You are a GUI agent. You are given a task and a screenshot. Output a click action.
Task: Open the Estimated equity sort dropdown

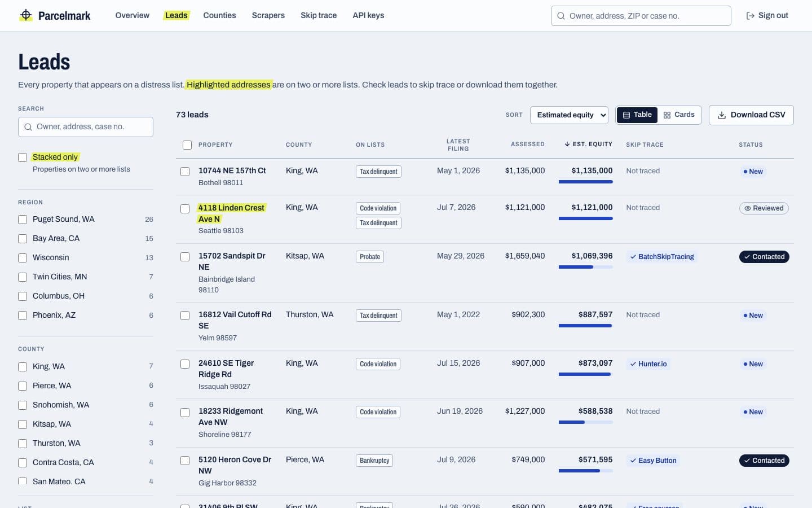tap(569, 115)
